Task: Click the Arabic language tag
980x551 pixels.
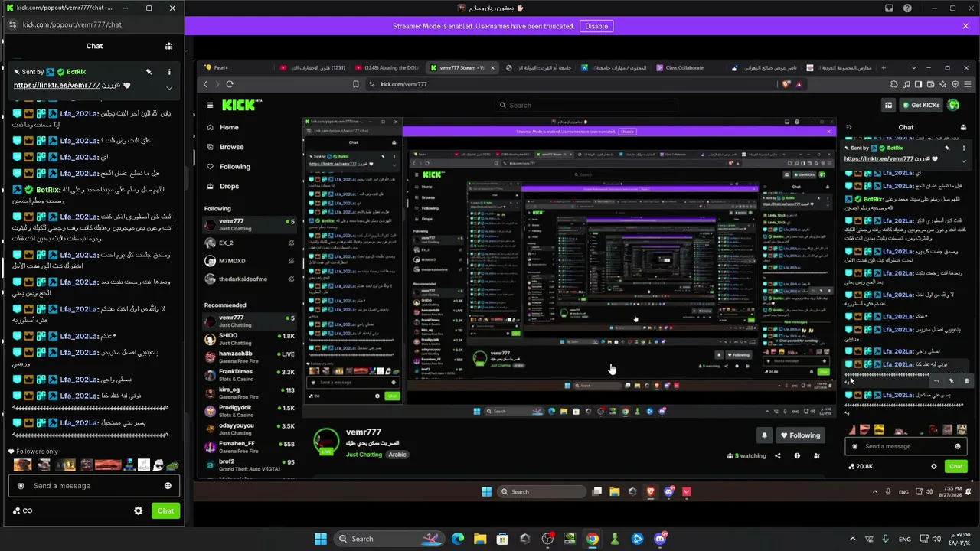Action: pos(397,455)
